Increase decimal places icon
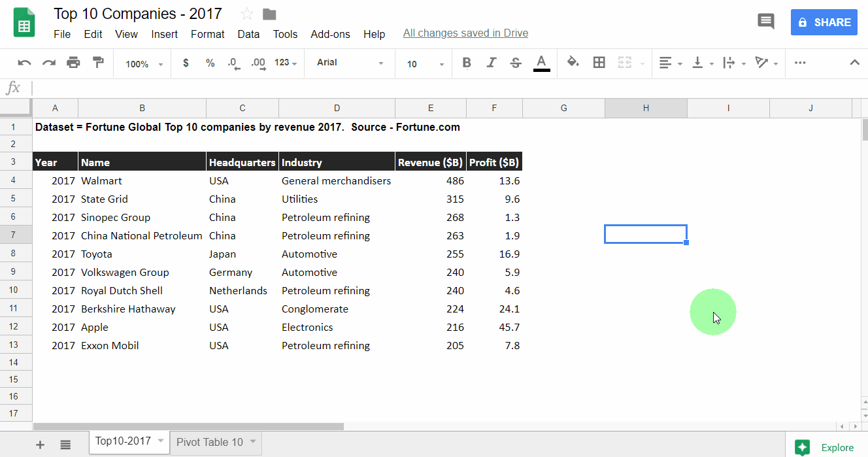The image size is (868, 457). (x=258, y=63)
